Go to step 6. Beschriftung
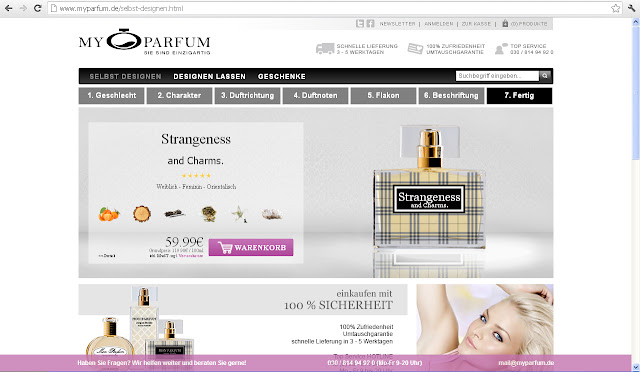This screenshot has height=372, width=640. coord(451,96)
